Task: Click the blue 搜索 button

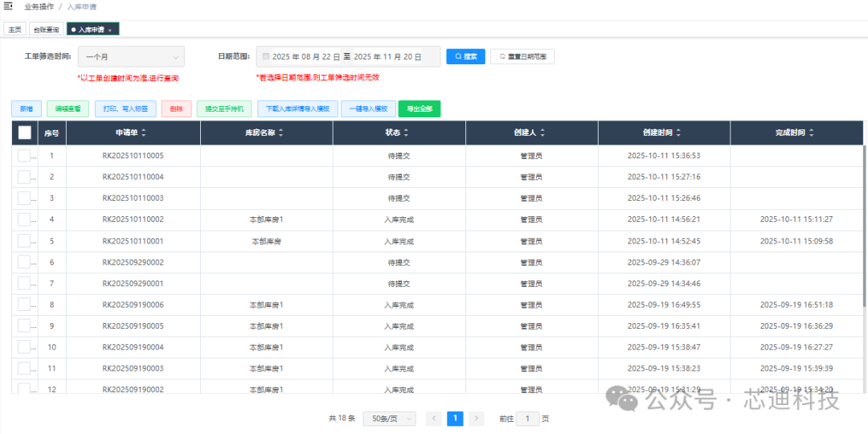Action: tap(465, 56)
